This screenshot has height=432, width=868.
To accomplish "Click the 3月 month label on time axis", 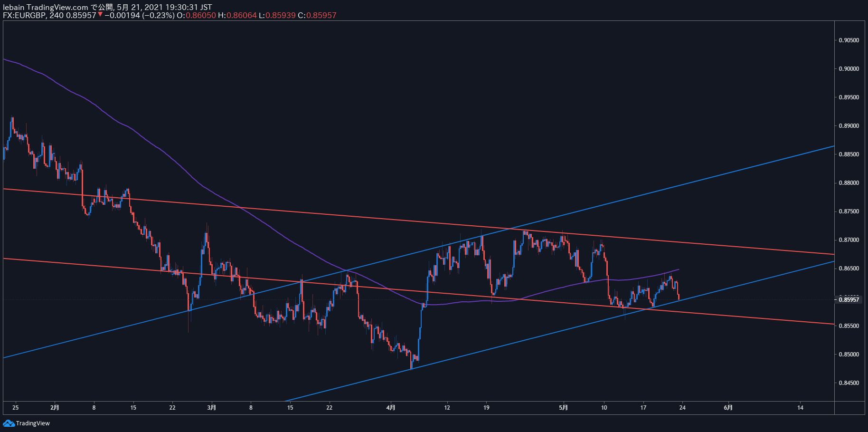I will [212, 408].
